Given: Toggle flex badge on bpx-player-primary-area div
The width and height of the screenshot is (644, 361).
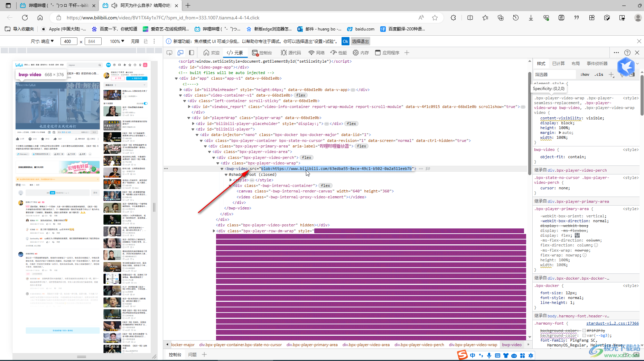Looking at the screenshot, I should pos(362,146).
